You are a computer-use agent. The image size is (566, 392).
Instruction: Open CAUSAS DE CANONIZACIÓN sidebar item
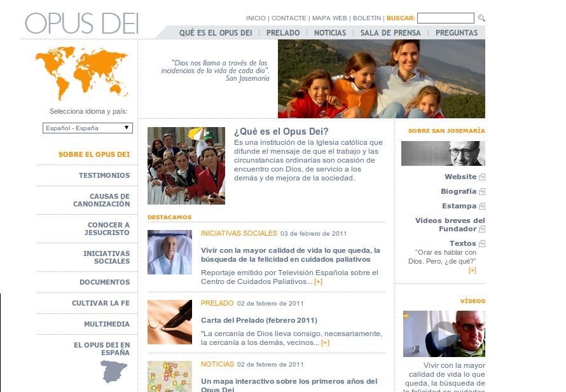[x=101, y=200]
